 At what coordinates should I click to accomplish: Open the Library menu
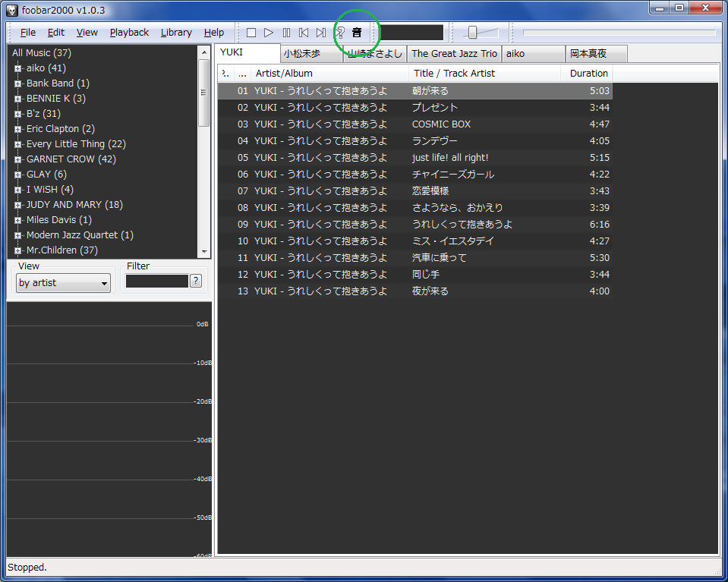click(x=176, y=33)
